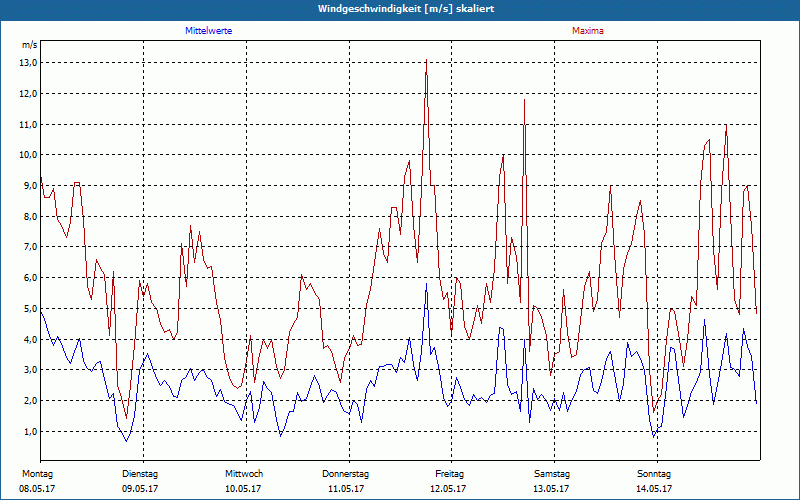Click the 12,0 y-axis value
This screenshot has width=800, height=500.
click(30, 93)
